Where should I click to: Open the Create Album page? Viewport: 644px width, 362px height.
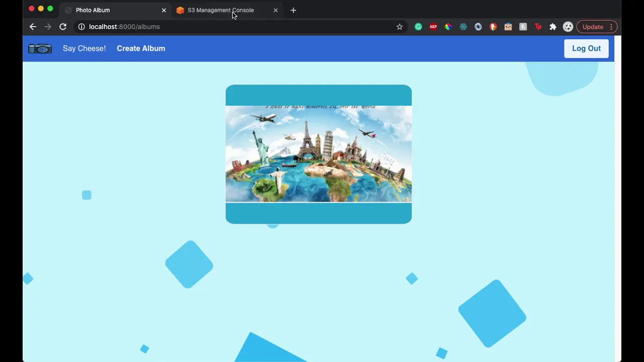pyautogui.click(x=141, y=48)
